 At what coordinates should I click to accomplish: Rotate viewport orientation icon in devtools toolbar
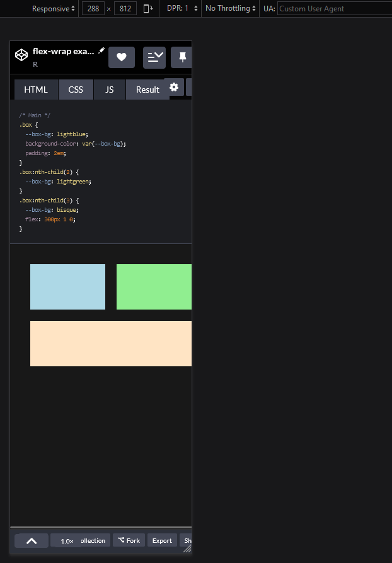(x=148, y=9)
